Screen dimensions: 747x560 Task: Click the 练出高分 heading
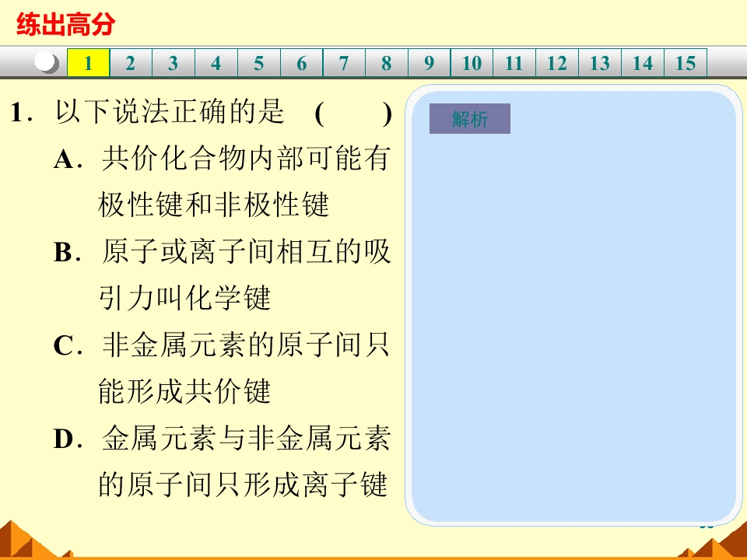[x=65, y=24]
